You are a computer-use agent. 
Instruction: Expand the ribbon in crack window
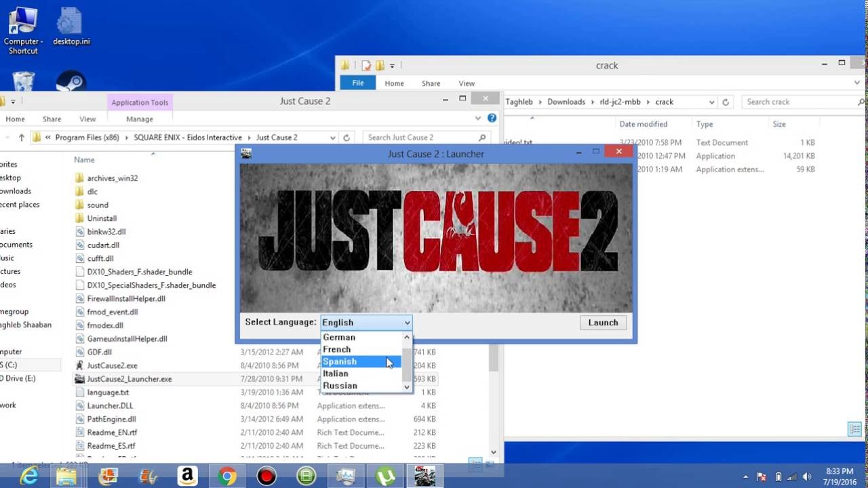858,83
